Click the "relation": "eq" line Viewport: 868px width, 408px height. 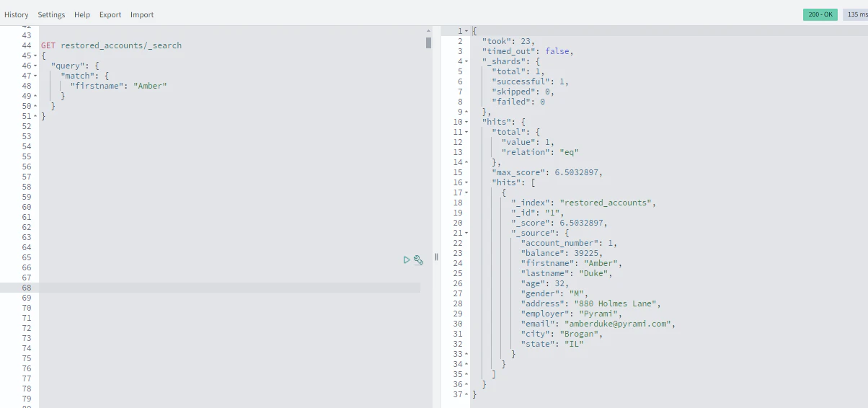pos(540,152)
